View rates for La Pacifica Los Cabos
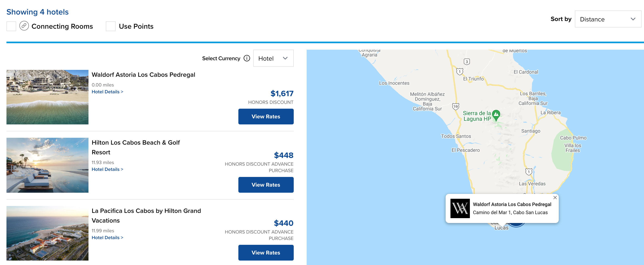Viewport: 644px width, 265px height. [265, 252]
